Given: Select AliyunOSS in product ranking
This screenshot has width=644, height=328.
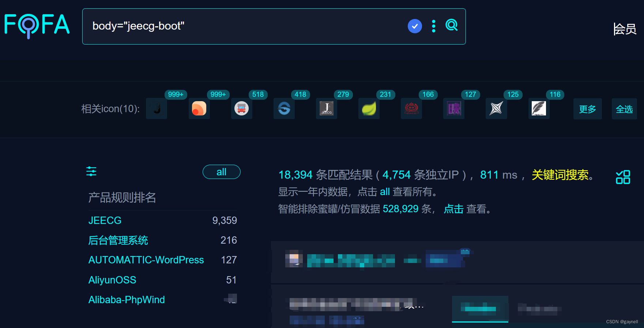Looking at the screenshot, I should 112,280.
